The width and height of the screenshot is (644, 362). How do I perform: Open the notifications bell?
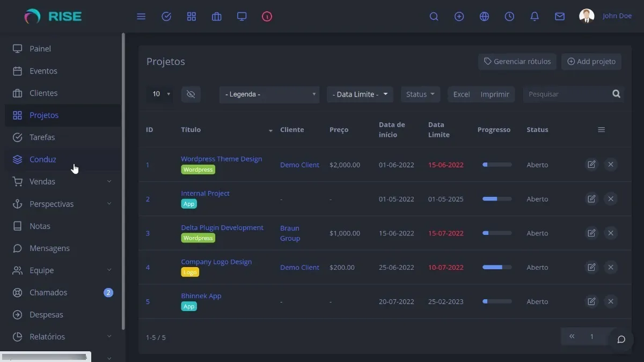tap(535, 17)
